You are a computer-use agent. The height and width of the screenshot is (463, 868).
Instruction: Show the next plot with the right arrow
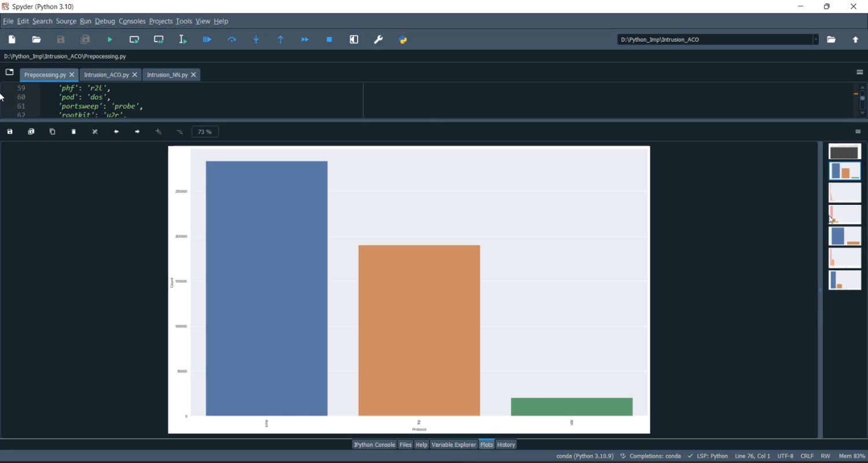pos(138,132)
